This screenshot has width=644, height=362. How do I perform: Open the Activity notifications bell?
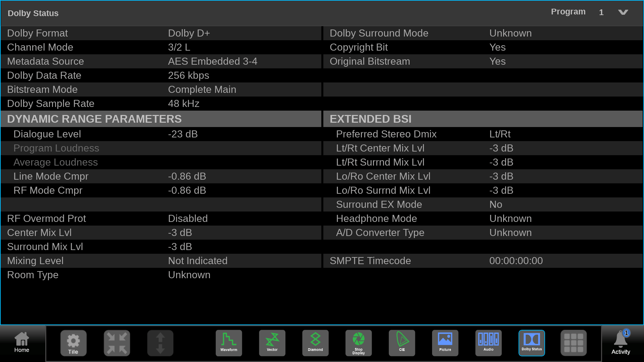621,343
